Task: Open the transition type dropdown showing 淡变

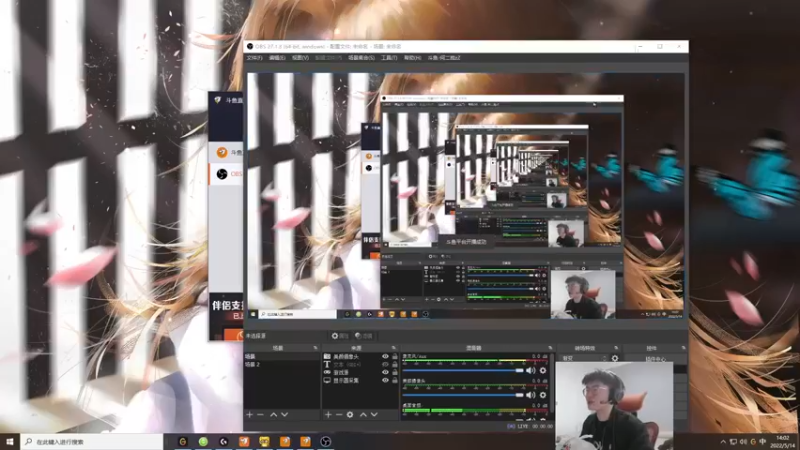Action: pos(584,358)
